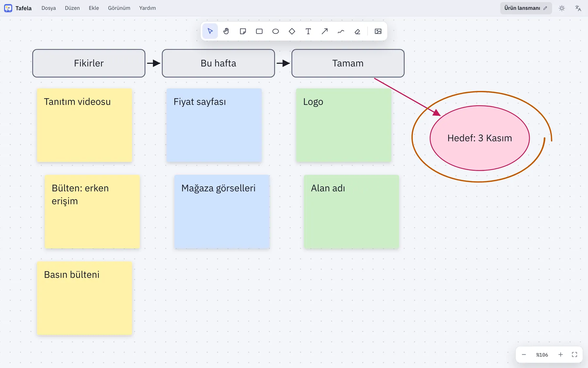Open the Yardım menu

147,8
